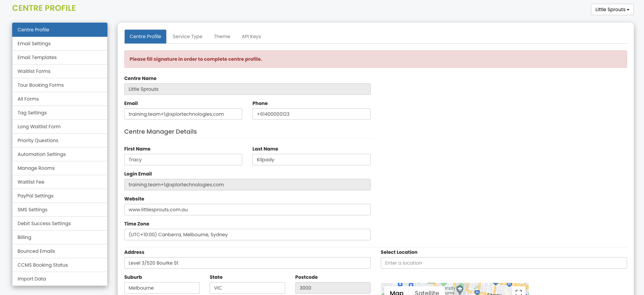The width and height of the screenshot is (644, 295).
Task: Open Long Waitlist Form
Action: coord(60,127)
